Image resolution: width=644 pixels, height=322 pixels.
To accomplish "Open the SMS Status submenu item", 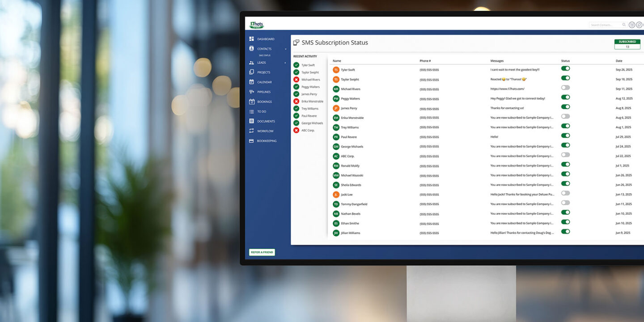I will pos(265,55).
